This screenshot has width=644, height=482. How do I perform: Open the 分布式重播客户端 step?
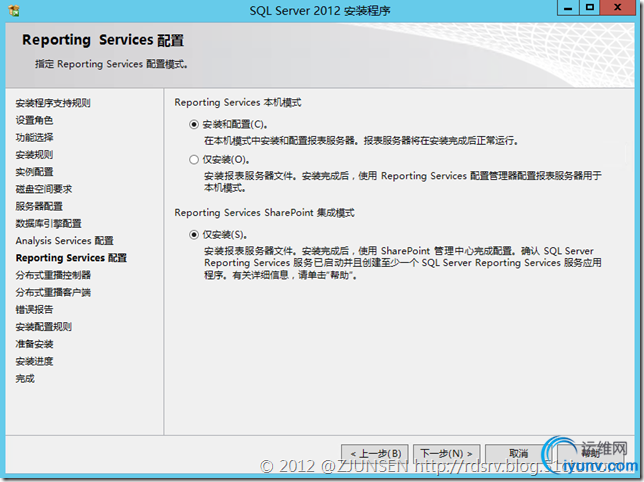coord(53,292)
